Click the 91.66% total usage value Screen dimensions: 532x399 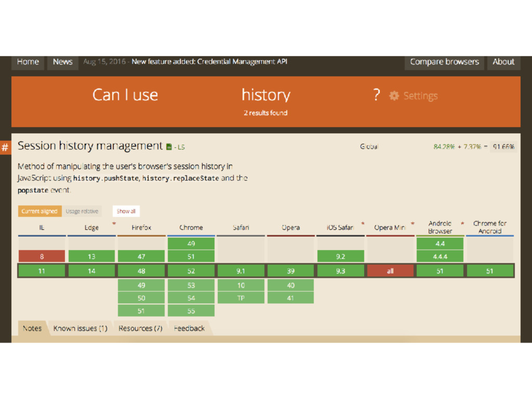503,147
